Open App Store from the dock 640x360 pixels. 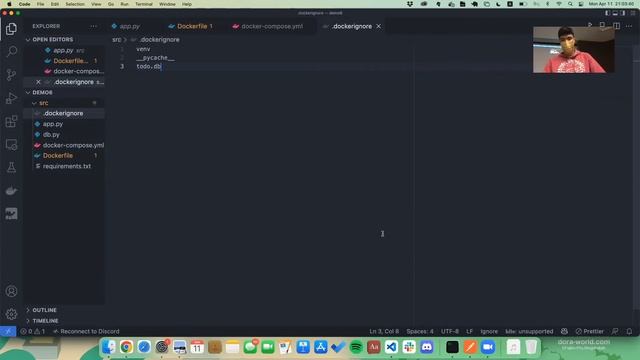pos(320,347)
